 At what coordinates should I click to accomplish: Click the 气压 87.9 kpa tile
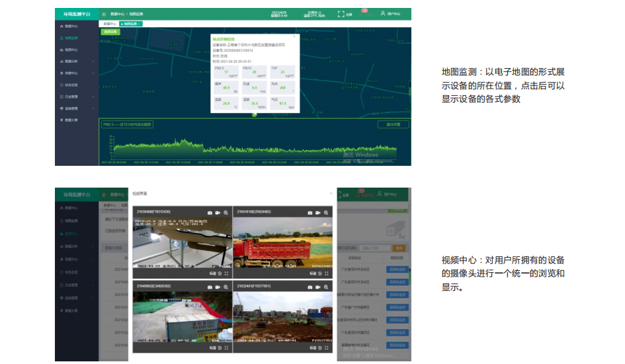click(282, 103)
